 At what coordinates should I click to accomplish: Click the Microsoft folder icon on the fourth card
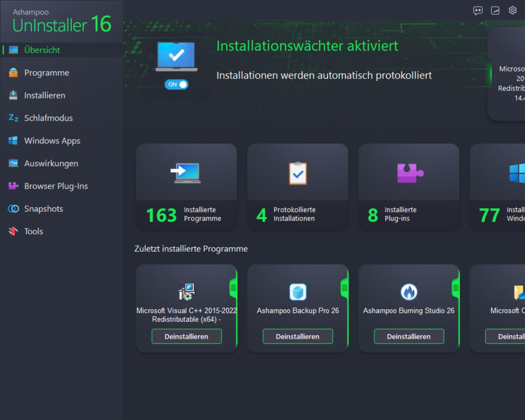(519, 292)
